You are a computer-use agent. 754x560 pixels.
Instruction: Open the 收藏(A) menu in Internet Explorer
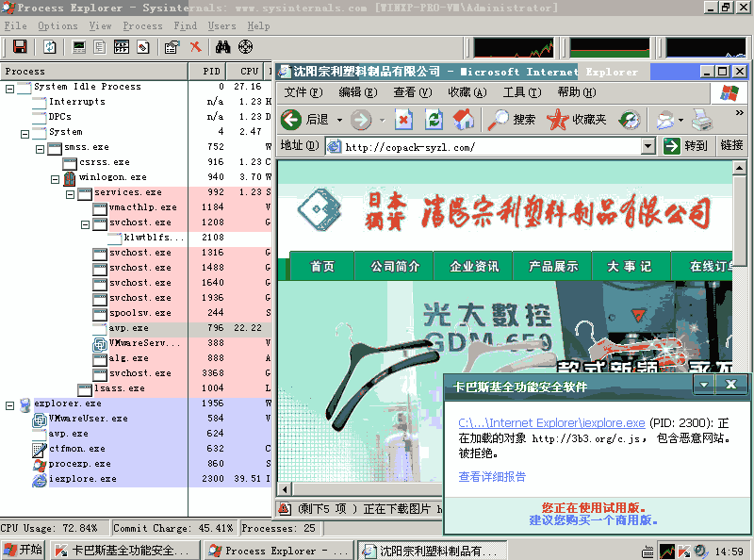coord(467,91)
